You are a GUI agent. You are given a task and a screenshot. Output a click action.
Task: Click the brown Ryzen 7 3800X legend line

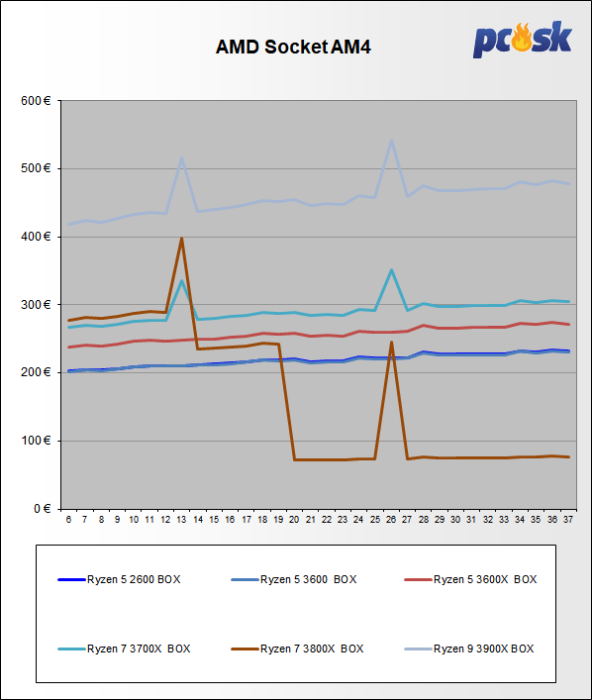pyautogui.click(x=245, y=650)
